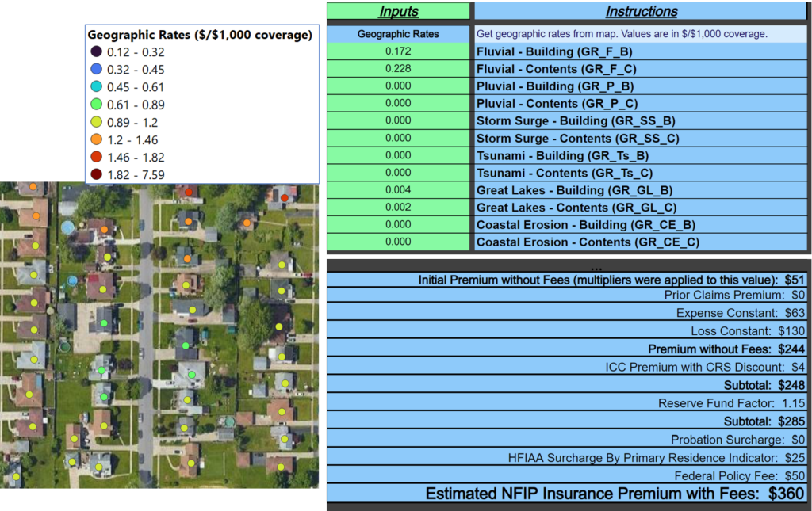812x511 pixels.
Task: Click the Fluvial - Building rate cell showing 0.172
Action: click(397, 51)
